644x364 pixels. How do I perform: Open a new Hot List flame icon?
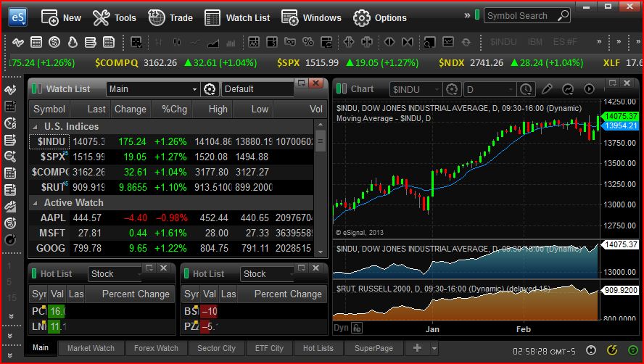pyautogui.click(x=73, y=42)
